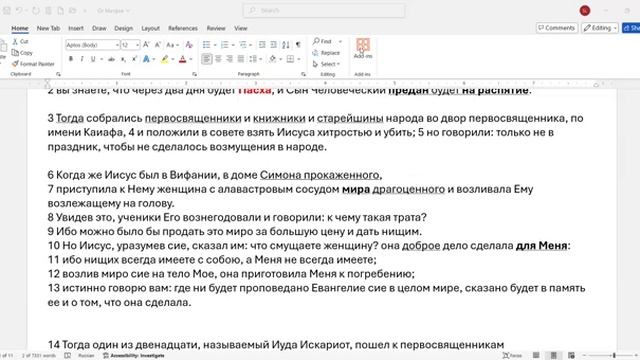Open the Change Case dropdown

(x=172, y=44)
